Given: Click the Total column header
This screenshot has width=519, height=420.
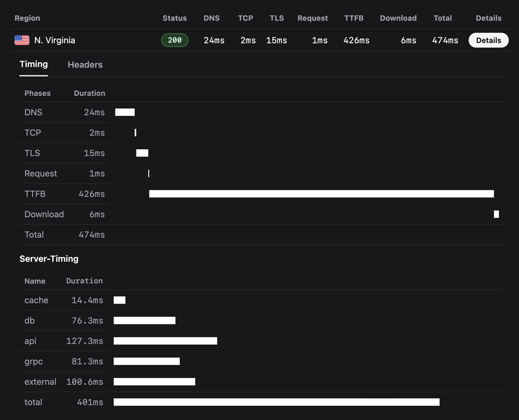Looking at the screenshot, I should tap(442, 18).
